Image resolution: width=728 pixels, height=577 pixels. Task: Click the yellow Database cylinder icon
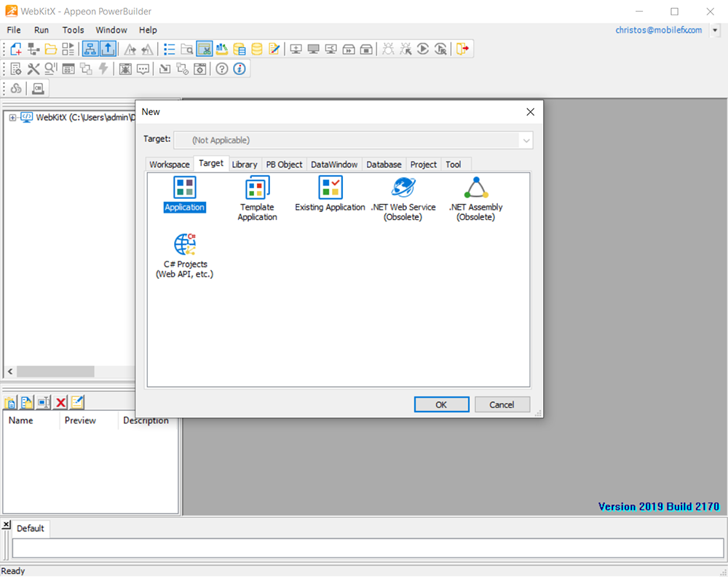pyautogui.click(x=257, y=49)
